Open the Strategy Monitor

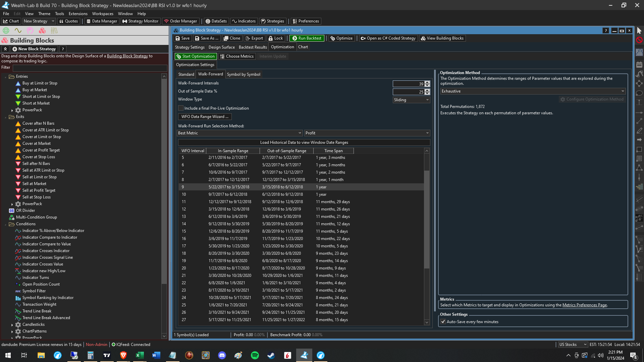pos(140,21)
